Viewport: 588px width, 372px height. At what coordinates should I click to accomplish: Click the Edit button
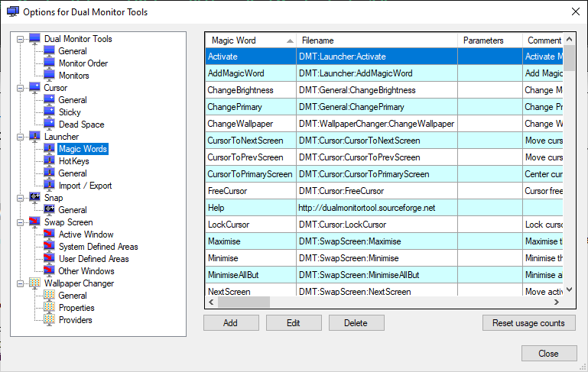click(x=294, y=323)
